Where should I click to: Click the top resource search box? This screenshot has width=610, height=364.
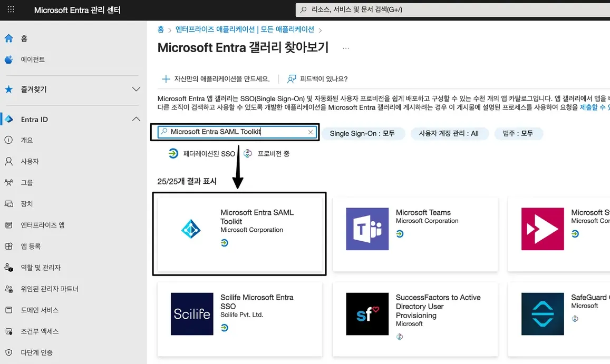click(453, 9)
